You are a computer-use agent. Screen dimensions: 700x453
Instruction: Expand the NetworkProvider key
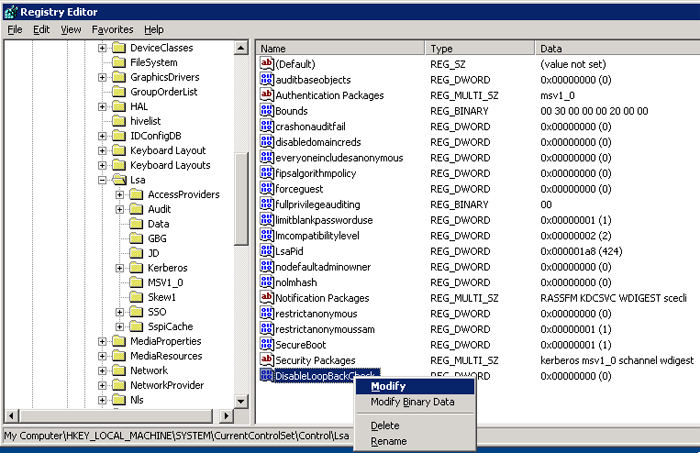click(102, 385)
